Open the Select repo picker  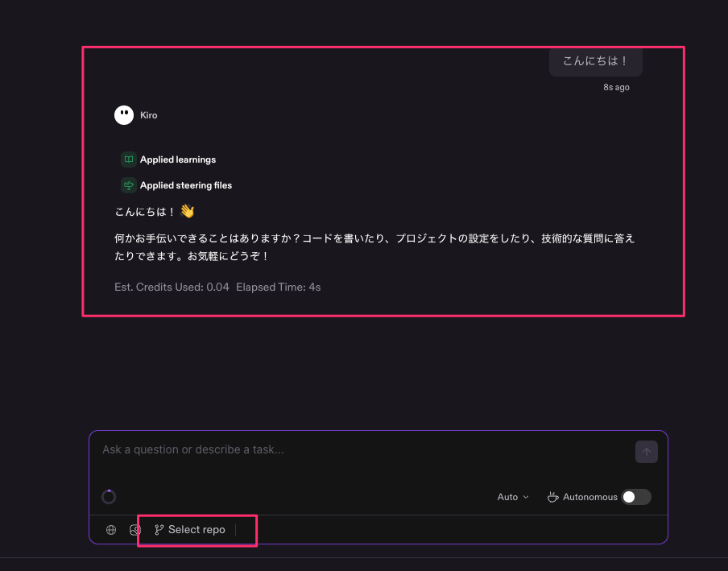pos(190,530)
